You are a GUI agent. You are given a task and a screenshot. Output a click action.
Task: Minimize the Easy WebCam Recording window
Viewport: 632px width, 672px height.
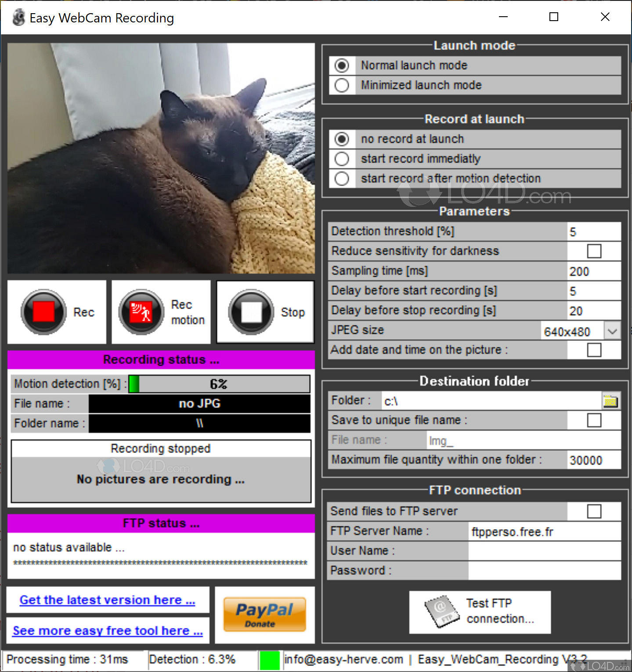pos(503,17)
